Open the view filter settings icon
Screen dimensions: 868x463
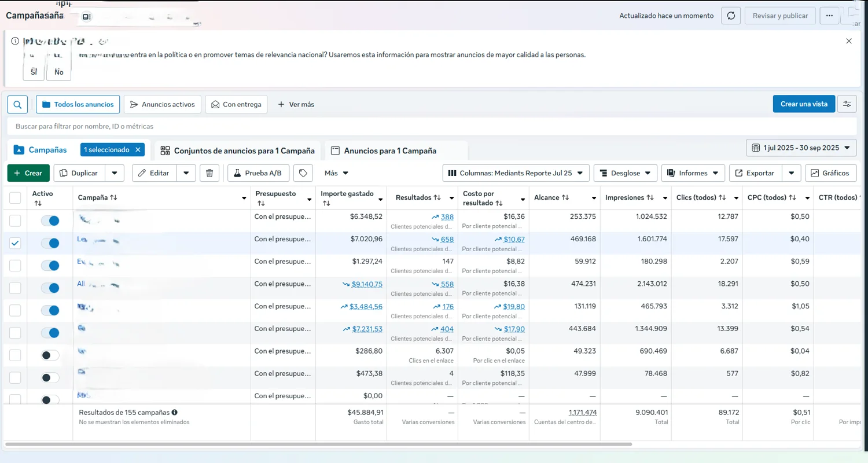[x=847, y=104]
